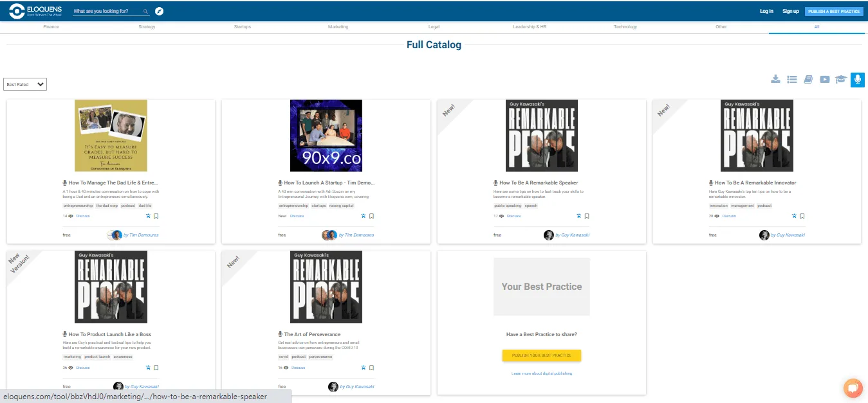Bookmark 'How To Be A Remarkable Innovator'
868x403 pixels.
[802, 216]
